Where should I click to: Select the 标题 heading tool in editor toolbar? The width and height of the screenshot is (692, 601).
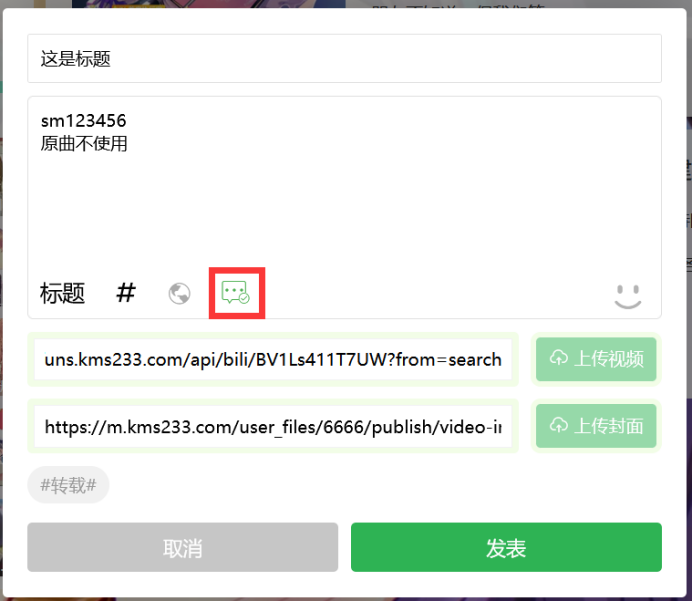tap(62, 293)
